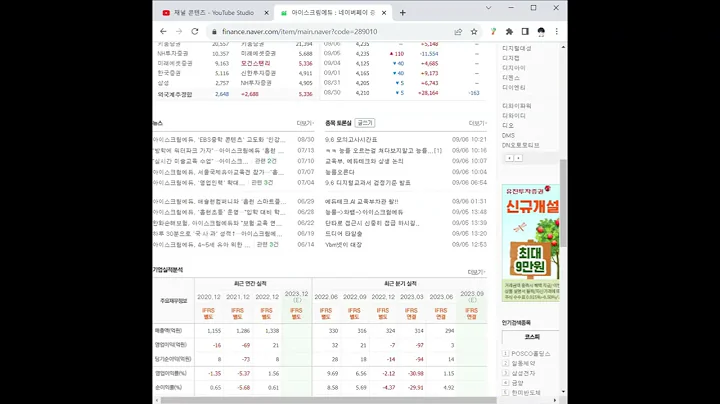Open 관련 2건 link beside 07/10 news

[265, 161]
